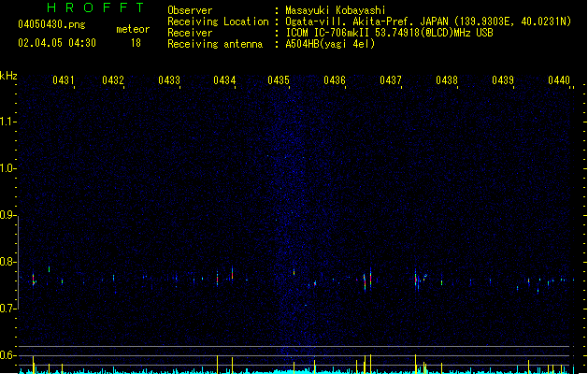Image resolution: width=588 pixels, height=374 pixels.
Task: Click the 0.7 kHz axis label
Action: pos(7,309)
